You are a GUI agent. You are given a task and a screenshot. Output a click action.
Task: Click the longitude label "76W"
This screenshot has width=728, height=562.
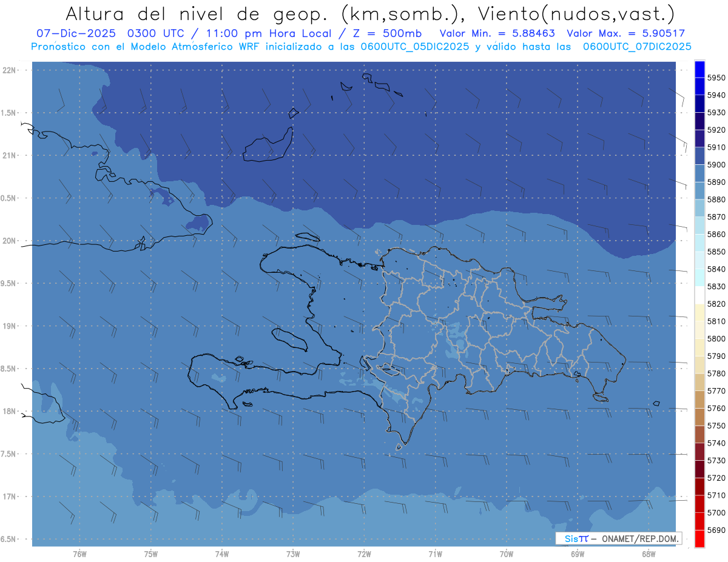[x=79, y=554]
